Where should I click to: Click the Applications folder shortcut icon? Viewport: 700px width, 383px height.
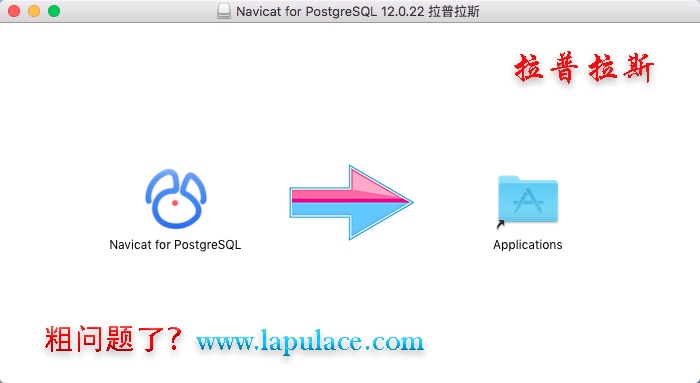pyautogui.click(x=528, y=200)
